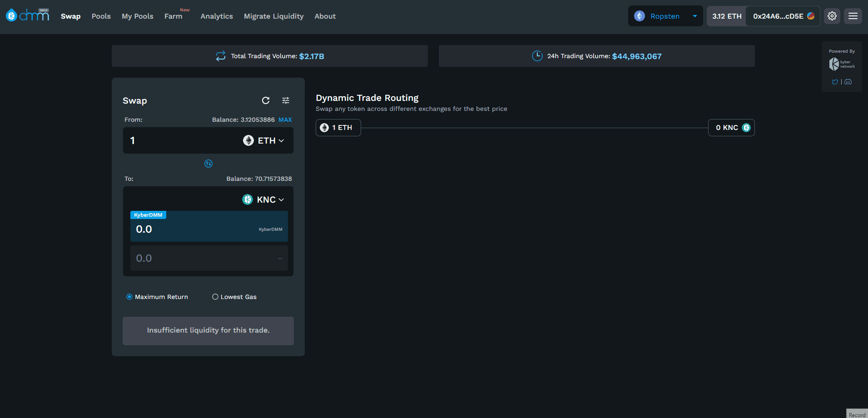Open the hamburger menu
This screenshot has width=868, height=418.
(853, 16)
